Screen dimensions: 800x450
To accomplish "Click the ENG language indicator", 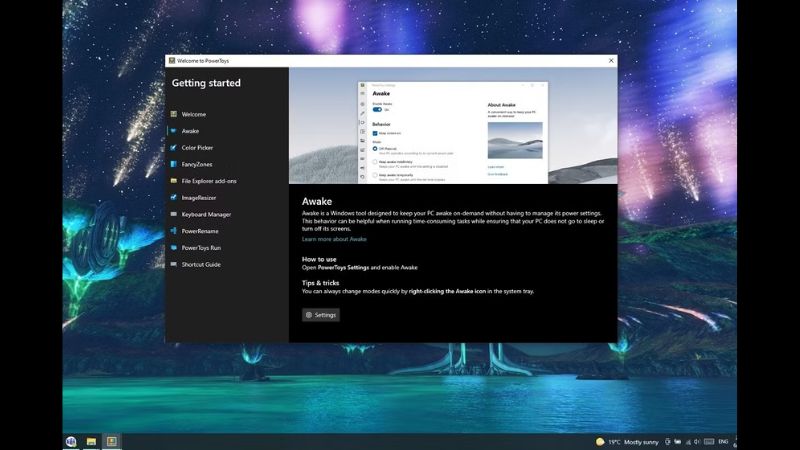I will [722, 441].
